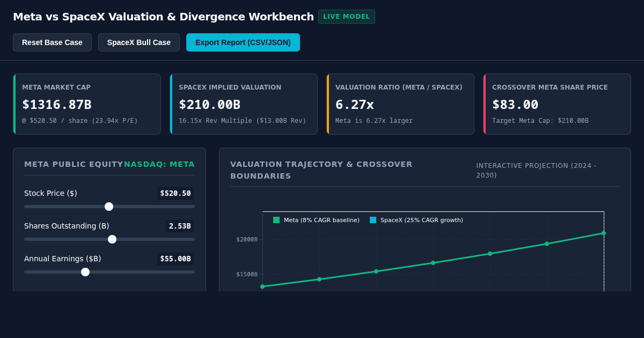Click the NASDAQ: META ticker label
Image resolution: width=644 pixels, height=338 pixels.
[159, 164]
